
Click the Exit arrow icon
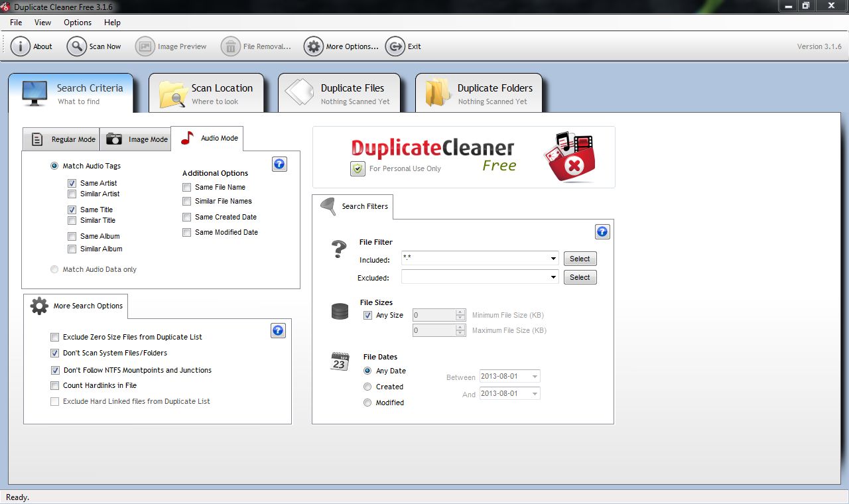point(395,46)
